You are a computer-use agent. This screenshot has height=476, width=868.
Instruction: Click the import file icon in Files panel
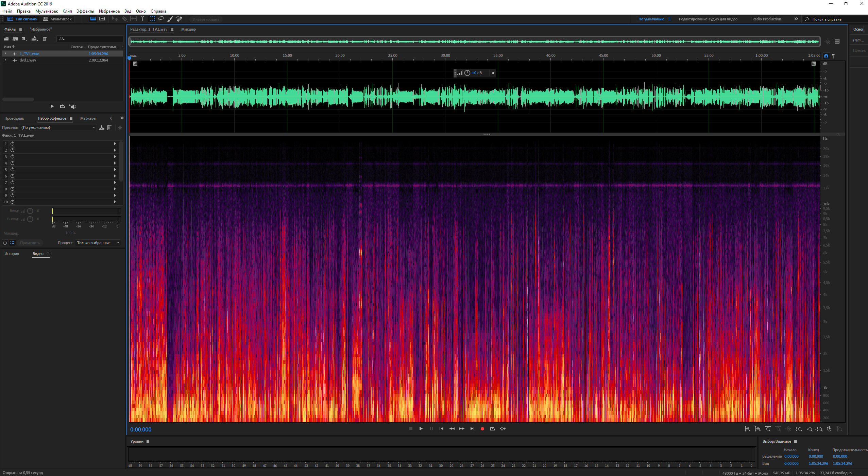pyautogui.click(x=15, y=39)
